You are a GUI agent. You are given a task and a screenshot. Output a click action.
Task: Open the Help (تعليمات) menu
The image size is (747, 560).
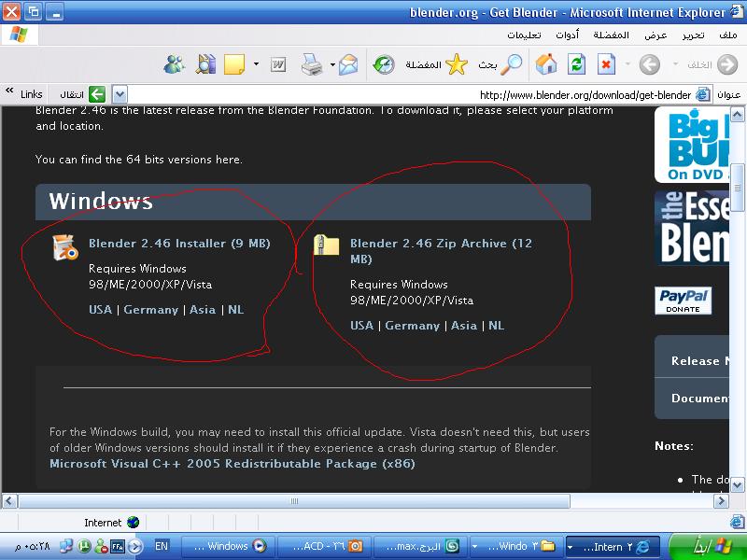(524, 35)
